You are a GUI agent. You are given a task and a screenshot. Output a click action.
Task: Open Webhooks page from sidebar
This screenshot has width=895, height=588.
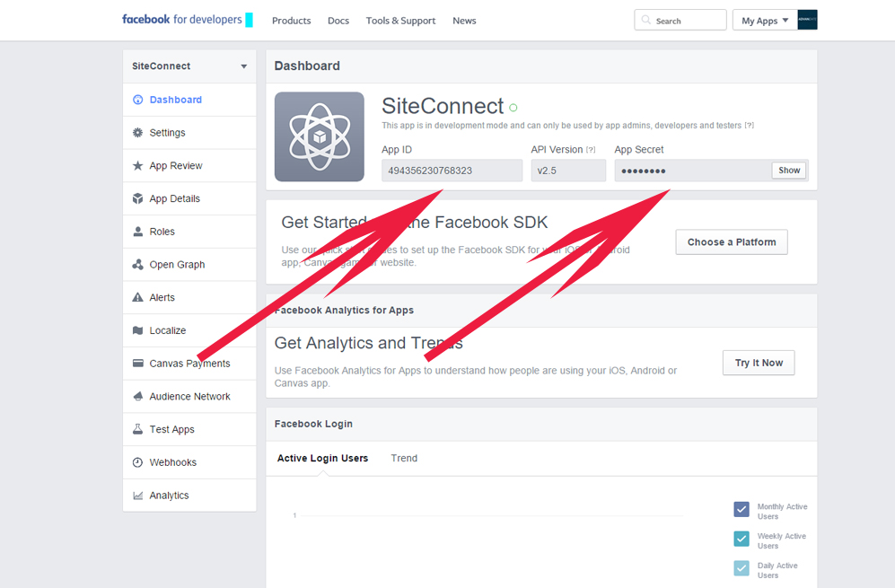point(189,462)
